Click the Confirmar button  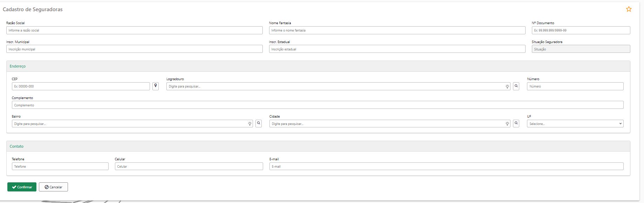pos(22,187)
